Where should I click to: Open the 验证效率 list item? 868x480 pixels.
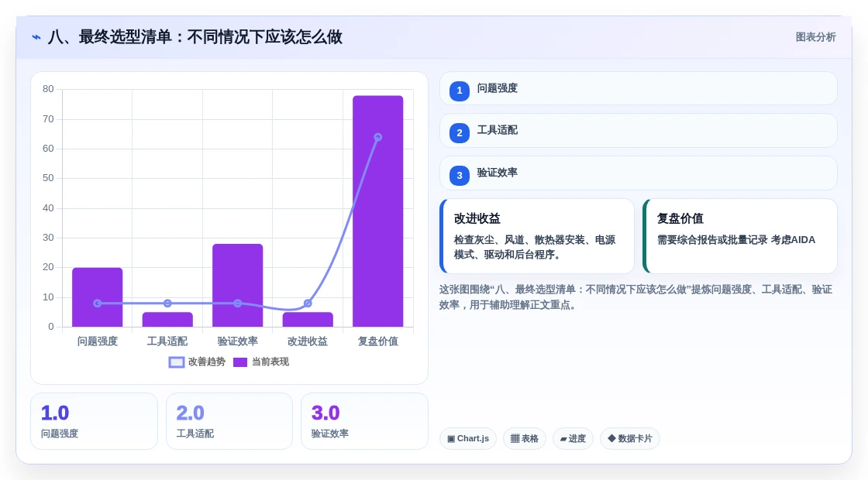(x=639, y=173)
